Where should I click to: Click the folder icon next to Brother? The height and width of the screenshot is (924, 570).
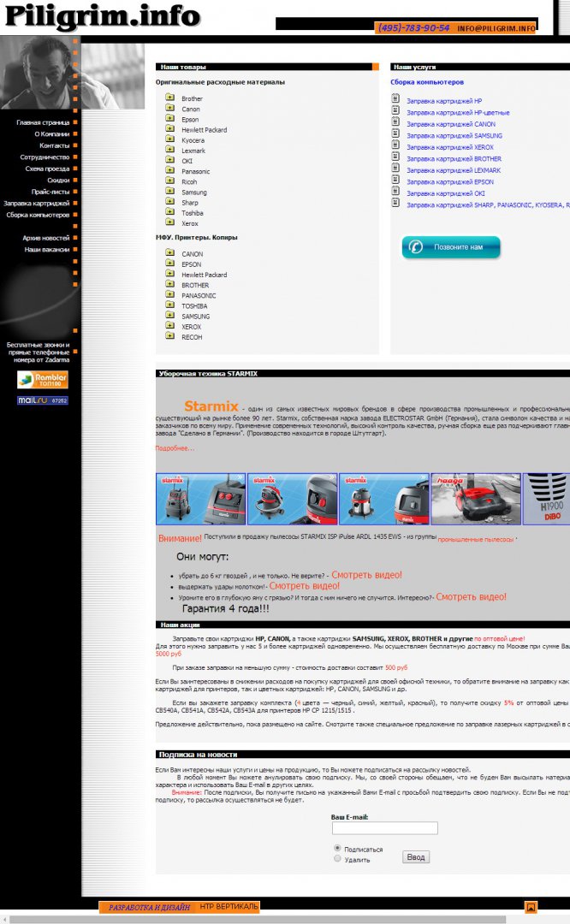point(169,98)
